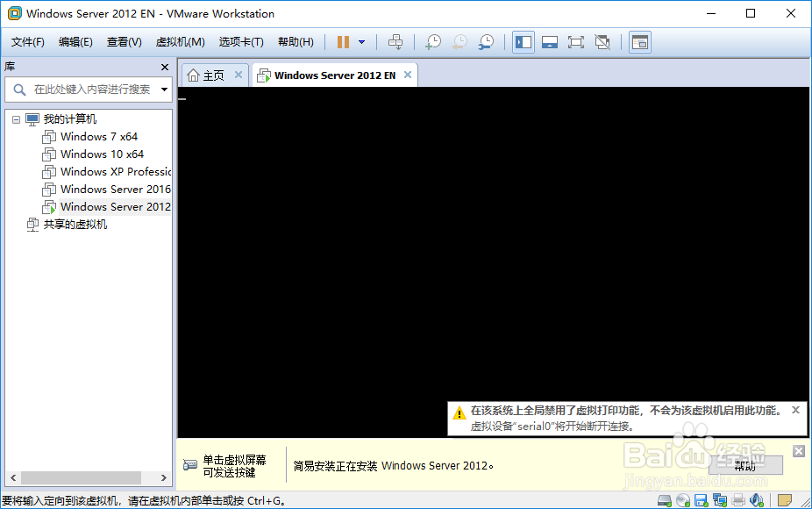Viewport: 812px width, 509px height.
Task: Click the CD/DVD drive status icon
Action: 683,500
